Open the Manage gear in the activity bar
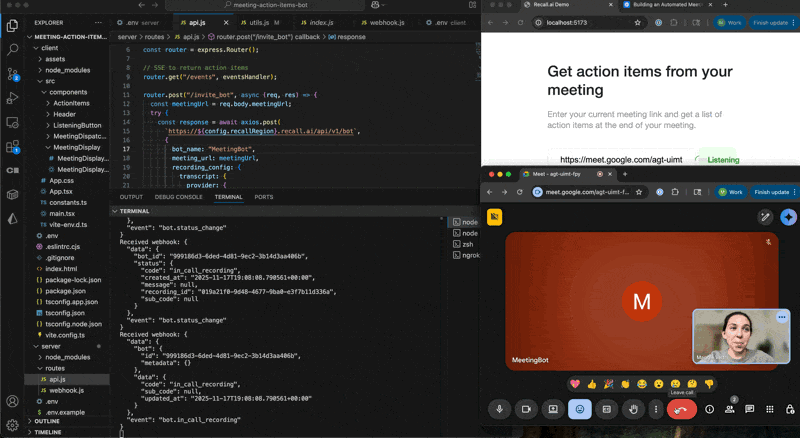 point(12,425)
